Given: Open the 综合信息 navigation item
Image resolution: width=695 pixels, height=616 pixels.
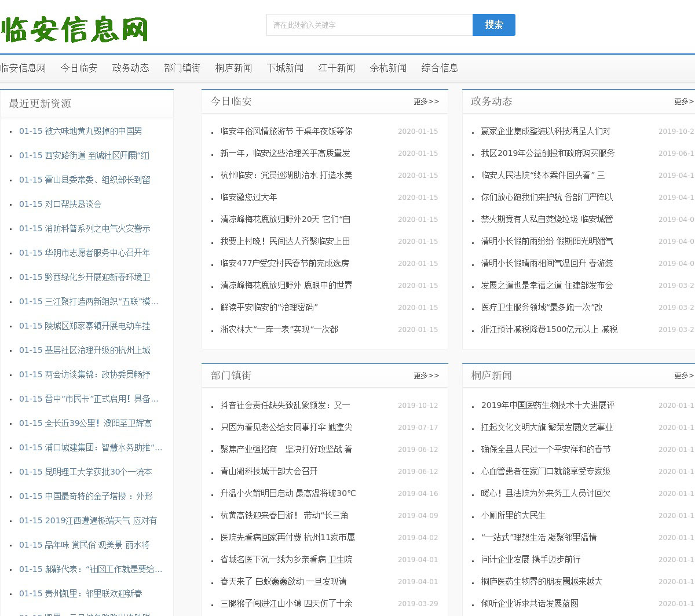Looking at the screenshot, I should pos(440,68).
